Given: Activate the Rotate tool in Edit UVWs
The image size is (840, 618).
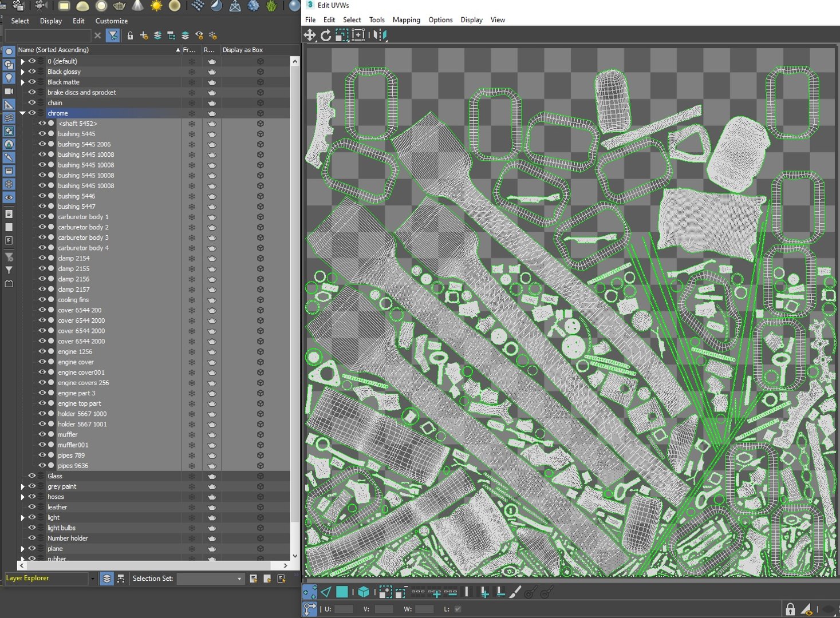Looking at the screenshot, I should pyautogui.click(x=326, y=35).
